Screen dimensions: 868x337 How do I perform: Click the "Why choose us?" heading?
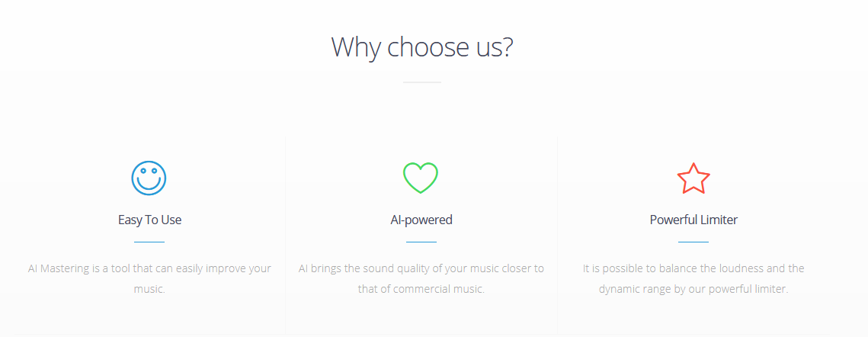point(421,47)
